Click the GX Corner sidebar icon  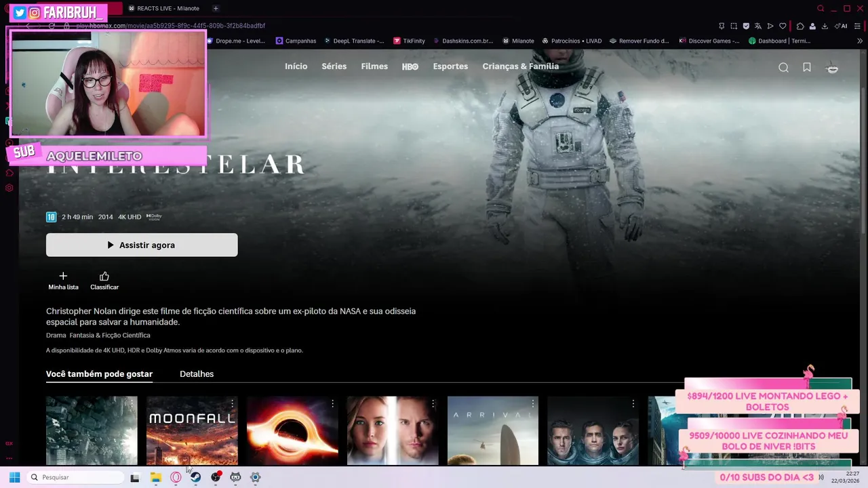tap(9, 443)
